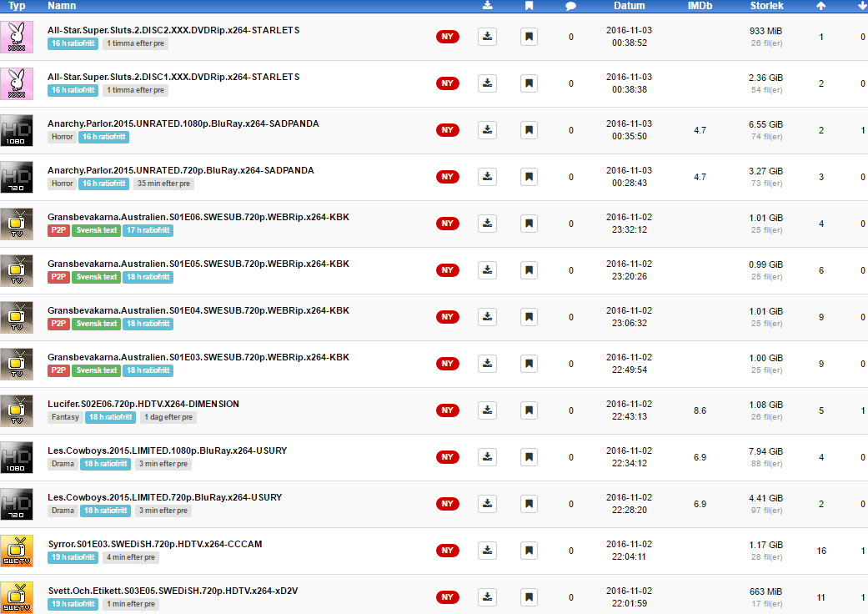Open All-Star.Super.Sluts.2.DISC2 torrent details
Screen dimensions: 868x614
click(173, 30)
